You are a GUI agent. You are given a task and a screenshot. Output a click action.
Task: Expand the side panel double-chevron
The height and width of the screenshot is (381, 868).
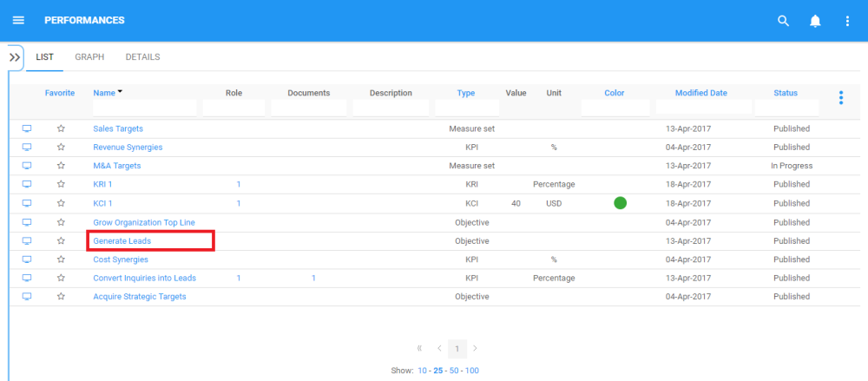pyautogui.click(x=15, y=57)
